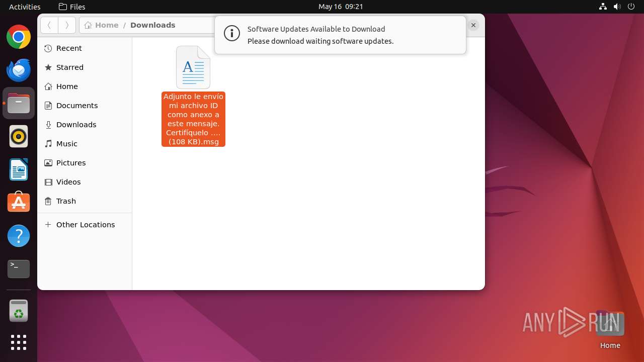Open the Files app menu in top bar

72,7
